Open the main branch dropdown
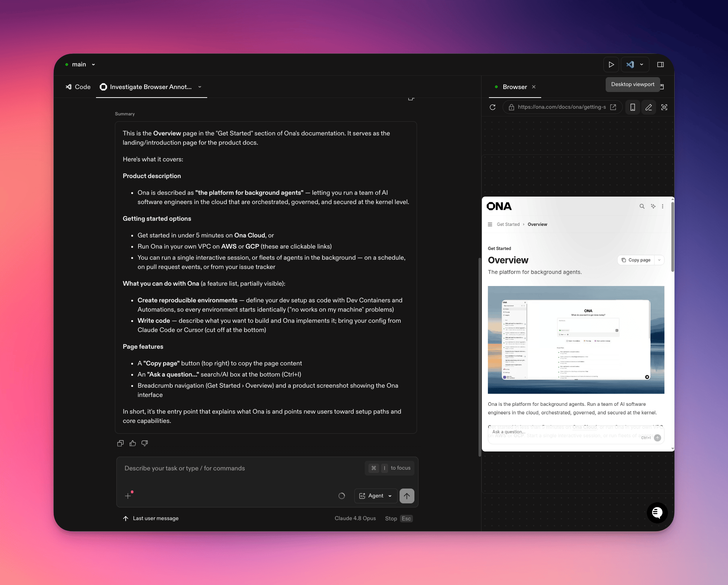The width and height of the screenshot is (728, 585). pyautogui.click(x=80, y=65)
